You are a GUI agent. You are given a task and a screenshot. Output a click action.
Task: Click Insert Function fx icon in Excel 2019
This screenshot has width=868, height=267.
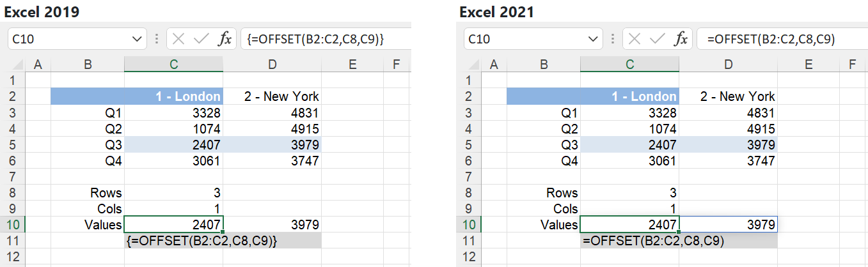point(225,39)
